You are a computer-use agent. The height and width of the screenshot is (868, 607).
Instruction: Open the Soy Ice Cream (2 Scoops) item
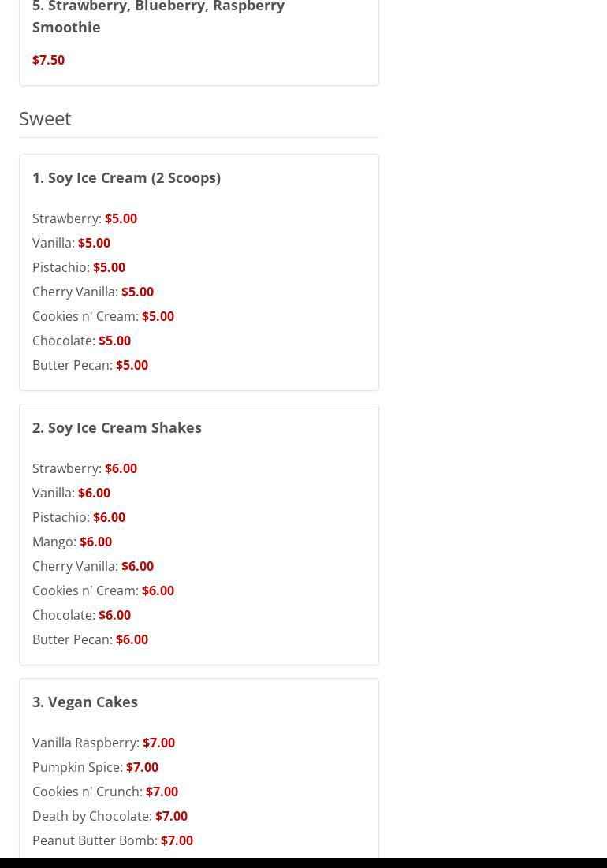pos(126,177)
